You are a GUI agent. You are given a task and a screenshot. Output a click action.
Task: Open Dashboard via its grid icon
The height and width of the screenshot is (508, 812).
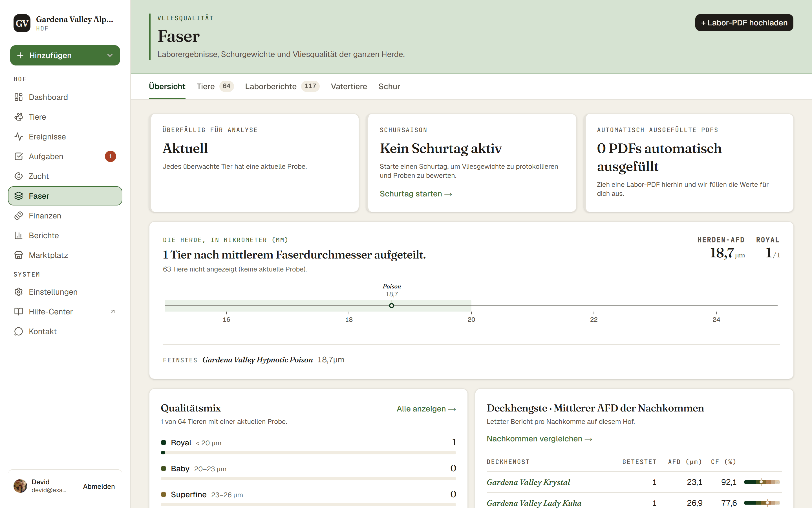click(x=18, y=97)
